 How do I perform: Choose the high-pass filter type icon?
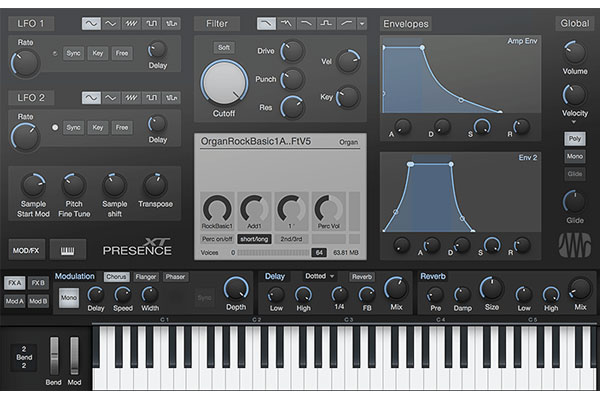coord(346,24)
